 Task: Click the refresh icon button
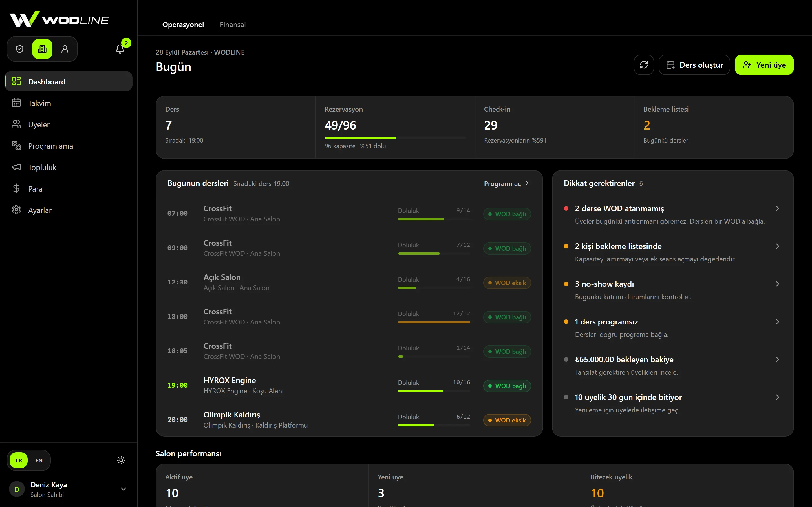point(644,65)
